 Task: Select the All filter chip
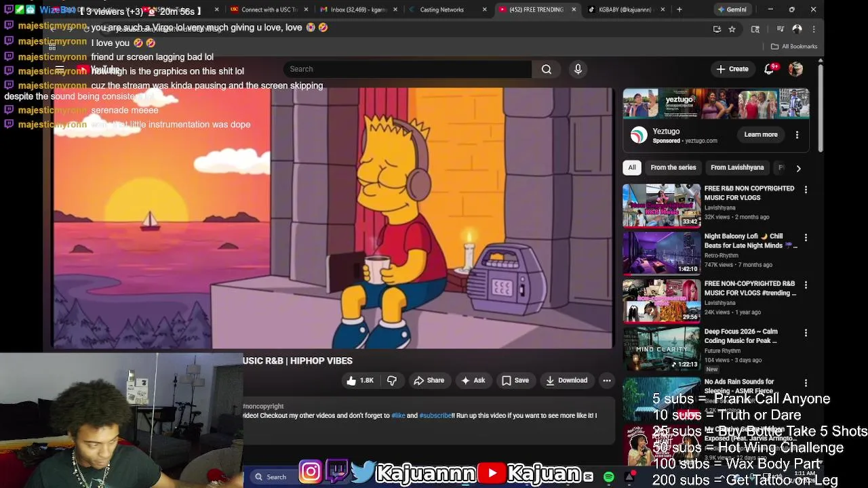[632, 167]
